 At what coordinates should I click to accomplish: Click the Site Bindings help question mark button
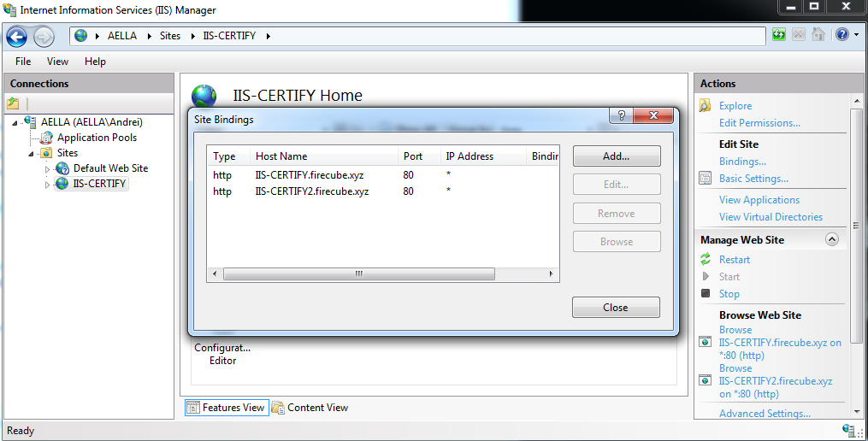point(622,115)
